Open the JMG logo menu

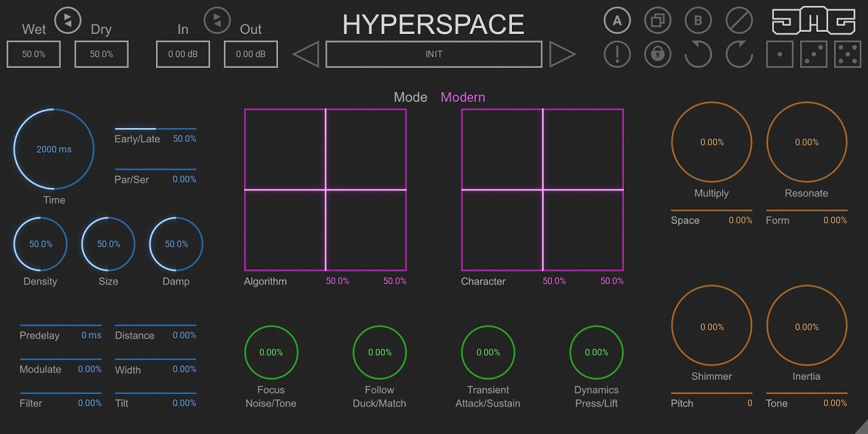pos(814,20)
